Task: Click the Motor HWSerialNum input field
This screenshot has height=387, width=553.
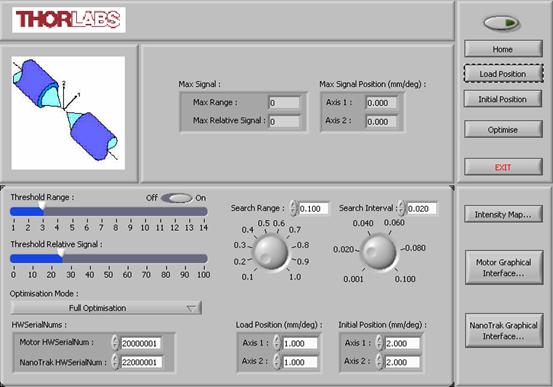Action: point(141,343)
